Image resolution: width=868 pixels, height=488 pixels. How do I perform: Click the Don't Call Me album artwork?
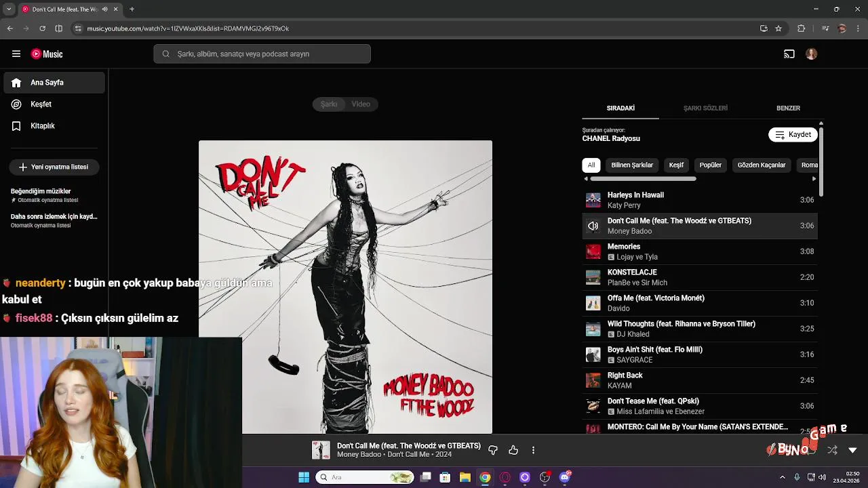345,287
